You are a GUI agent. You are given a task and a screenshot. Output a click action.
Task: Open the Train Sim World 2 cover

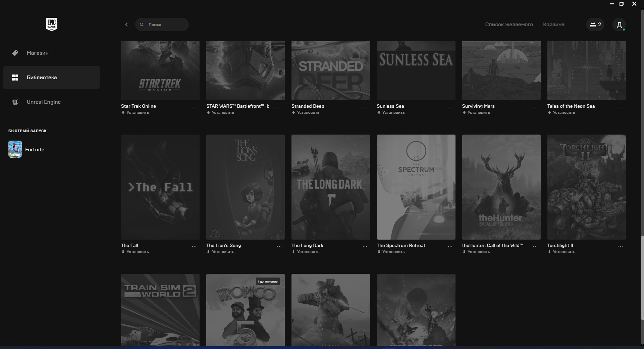click(x=160, y=310)
